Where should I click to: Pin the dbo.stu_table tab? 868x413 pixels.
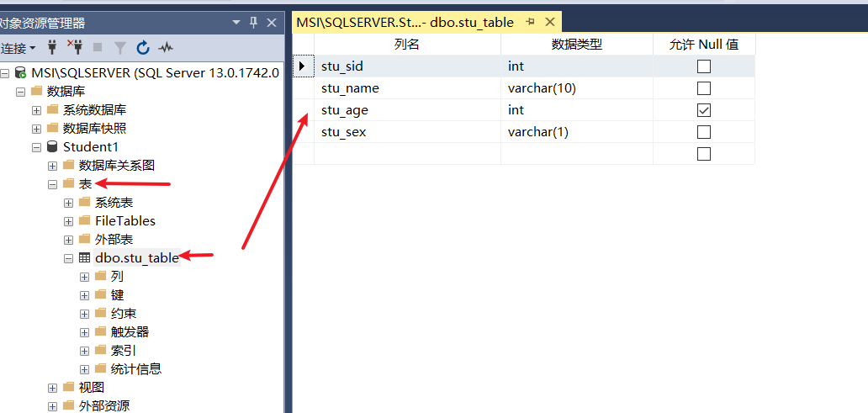click(x=530, y=22)
